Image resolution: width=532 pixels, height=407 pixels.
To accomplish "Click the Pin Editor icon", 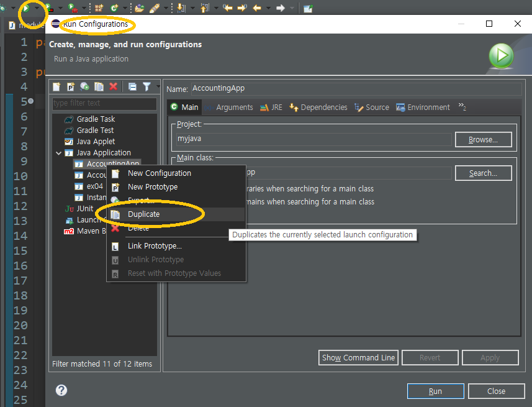I will coord(308,8).
